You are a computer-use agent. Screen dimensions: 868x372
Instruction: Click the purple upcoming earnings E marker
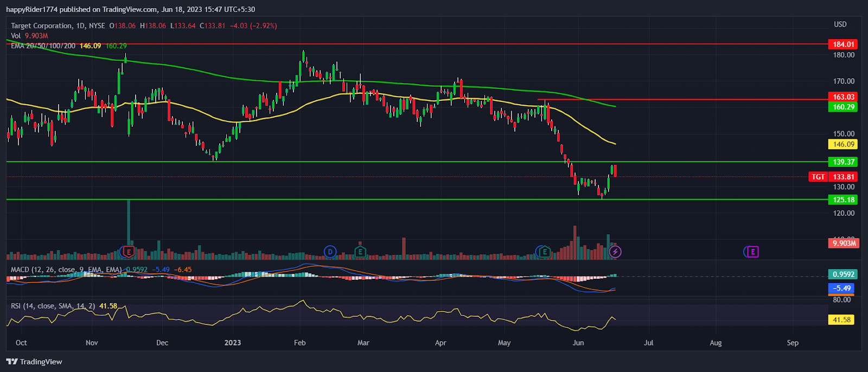(x=752, y=252)
